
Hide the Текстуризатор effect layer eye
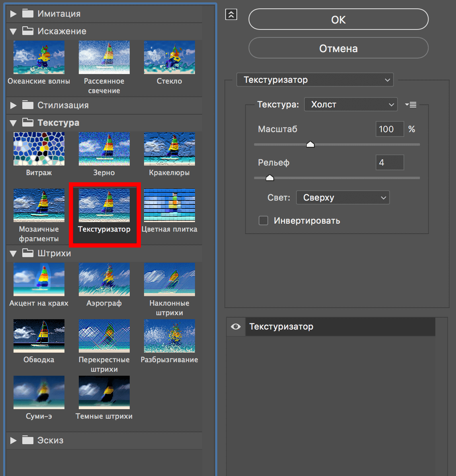236,327
